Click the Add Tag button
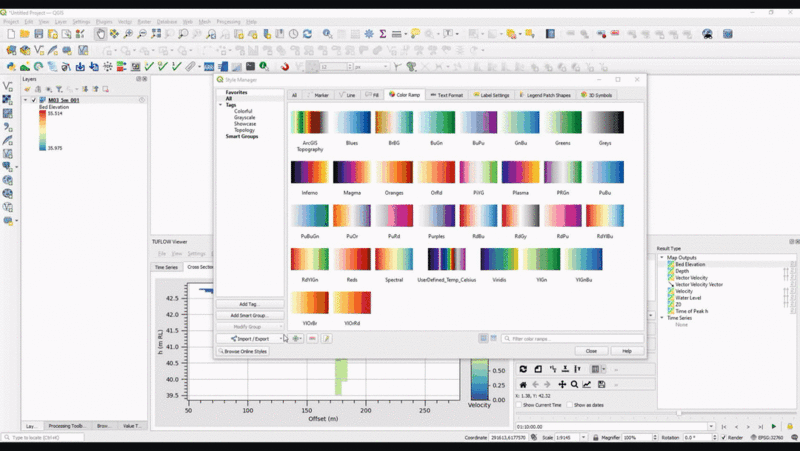The image size is (800, 451). point(249,304)
